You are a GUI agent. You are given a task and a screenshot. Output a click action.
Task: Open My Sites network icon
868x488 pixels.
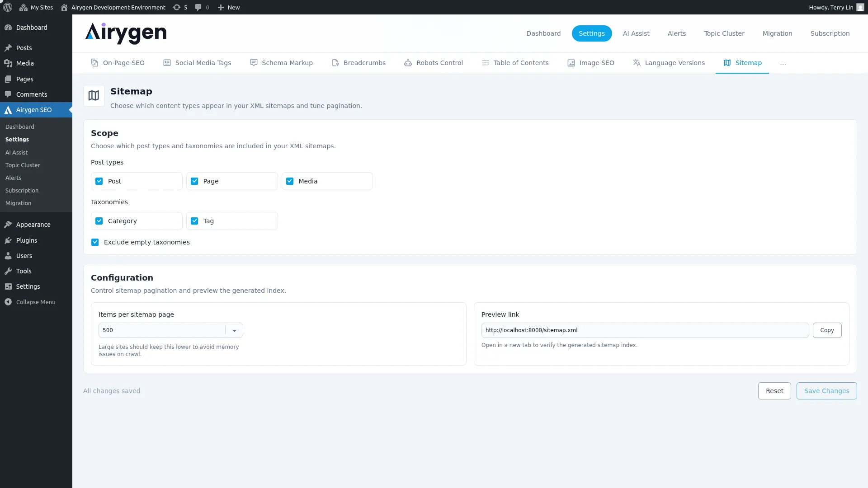point(24,7)
